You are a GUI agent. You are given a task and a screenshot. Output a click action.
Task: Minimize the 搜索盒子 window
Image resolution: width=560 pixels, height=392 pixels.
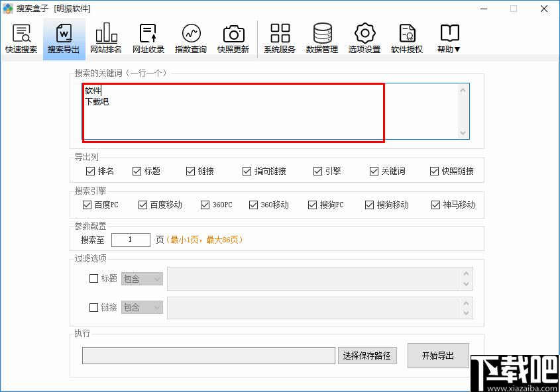484,9
